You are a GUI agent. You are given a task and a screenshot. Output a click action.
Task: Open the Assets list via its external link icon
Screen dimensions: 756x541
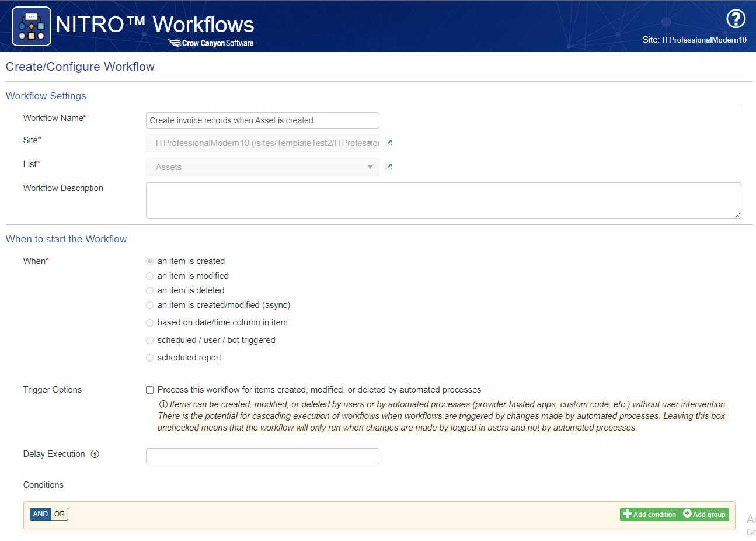(388, 166)
